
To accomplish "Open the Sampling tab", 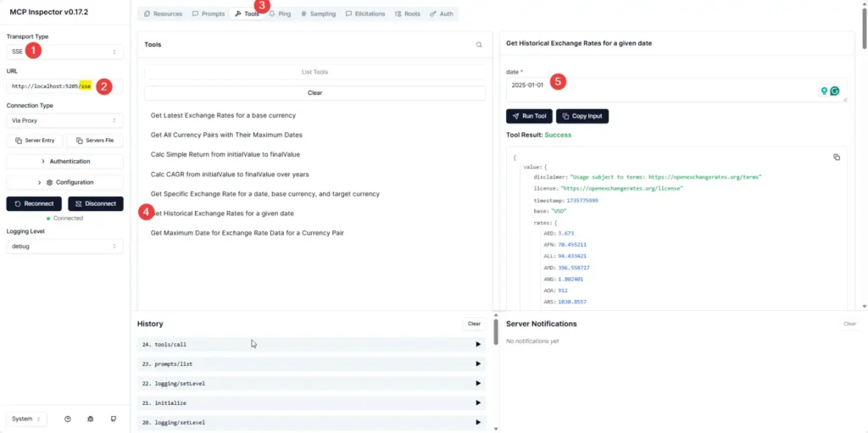I will (318, 14).
